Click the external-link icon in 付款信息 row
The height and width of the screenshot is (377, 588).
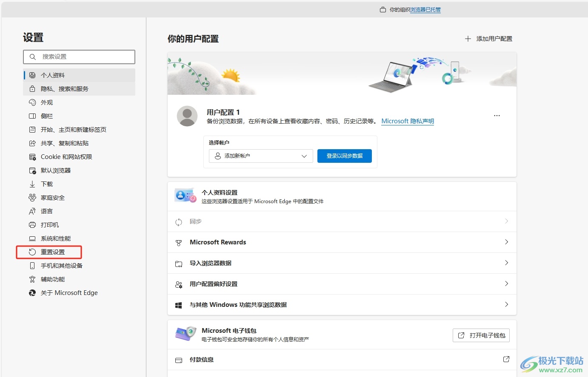(x=506, y=359)
